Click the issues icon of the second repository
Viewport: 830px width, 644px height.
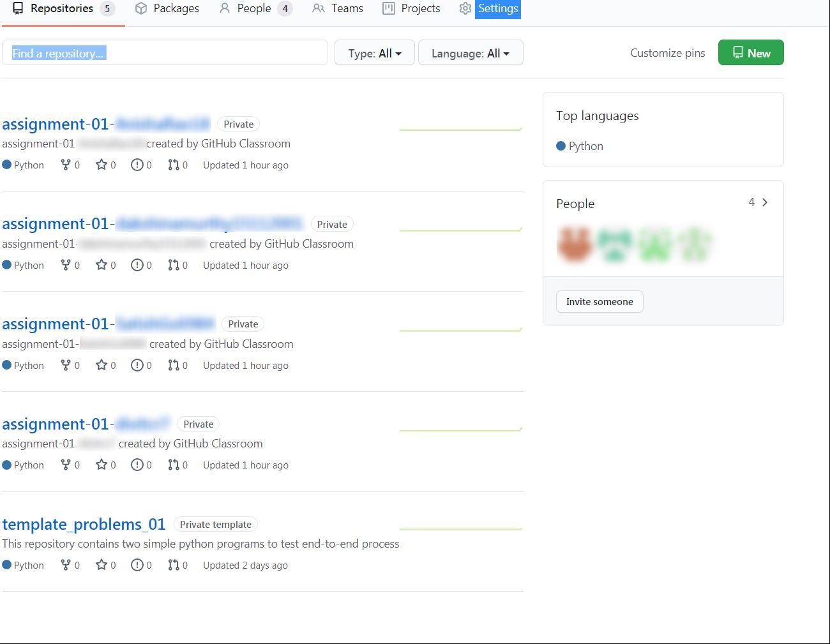[137, 265]
